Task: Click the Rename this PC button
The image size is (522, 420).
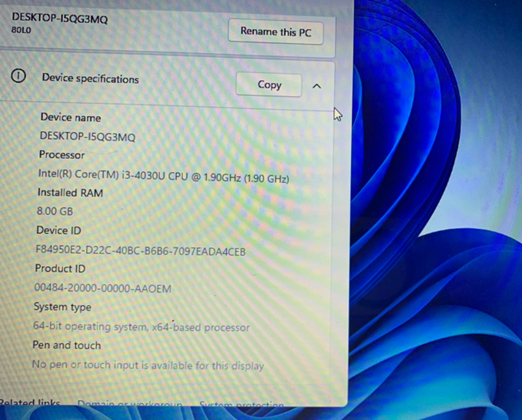Action: coord(276,33)
